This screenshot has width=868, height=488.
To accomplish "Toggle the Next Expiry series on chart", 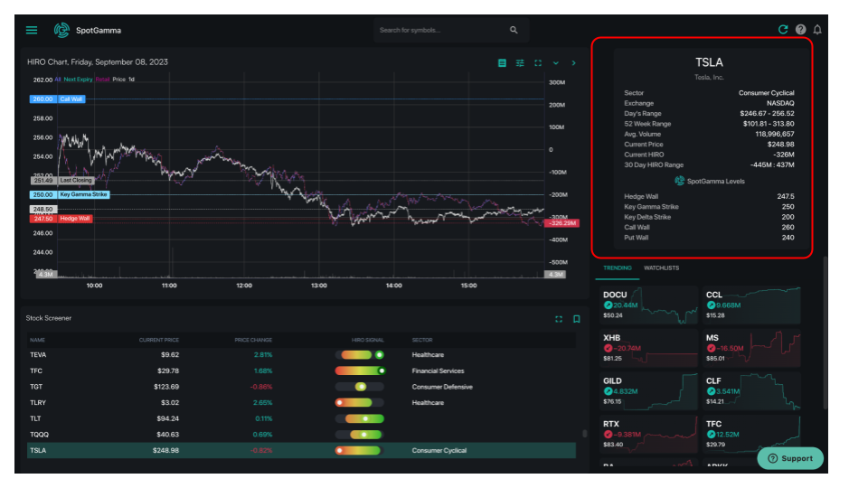I will click(x=78, y=80).
